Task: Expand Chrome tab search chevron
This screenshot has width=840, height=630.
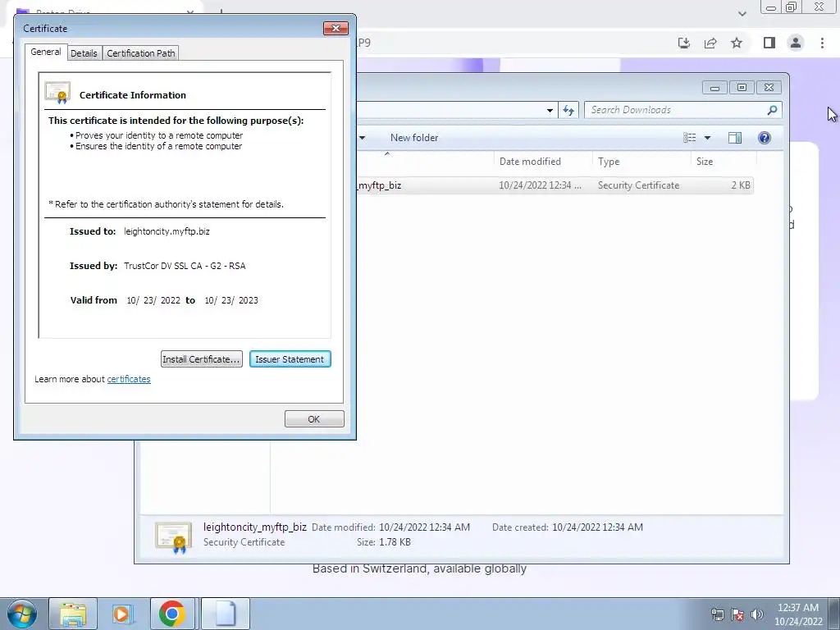Action: click(742, 14)
